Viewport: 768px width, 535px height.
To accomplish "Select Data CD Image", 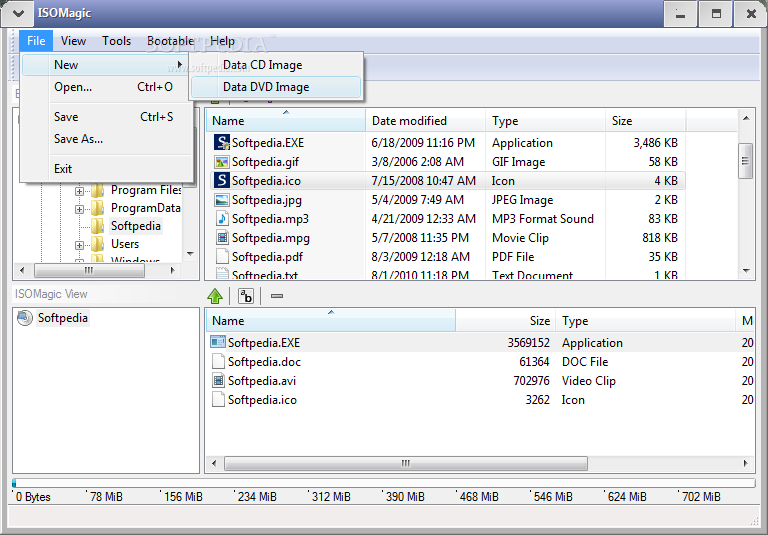I will pyautogui.click(x=276, y=65).
